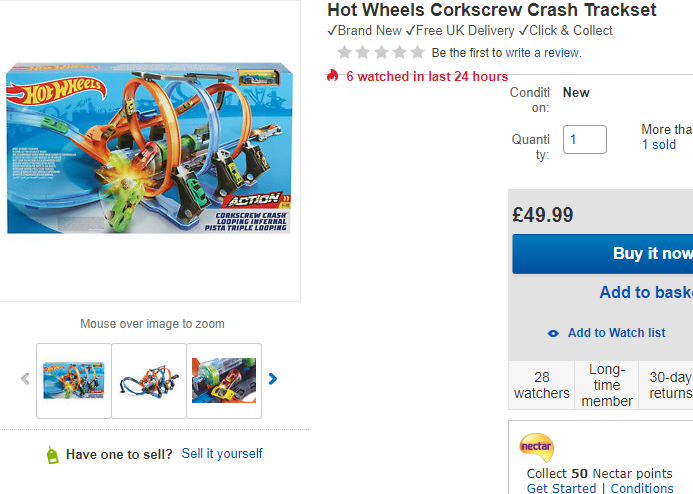Click the star rating icons
The image size is (693, 494).
tap(380, 52)
